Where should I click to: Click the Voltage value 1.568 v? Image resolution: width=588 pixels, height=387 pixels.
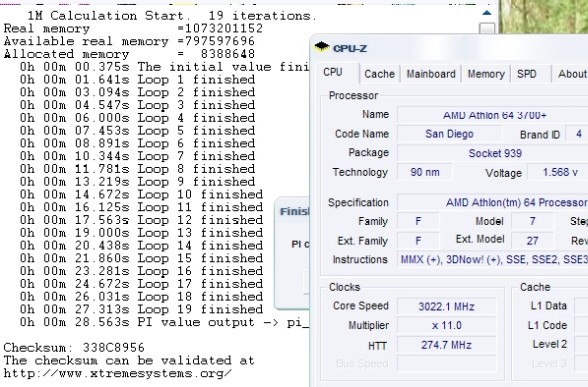(x=558, y=172)
